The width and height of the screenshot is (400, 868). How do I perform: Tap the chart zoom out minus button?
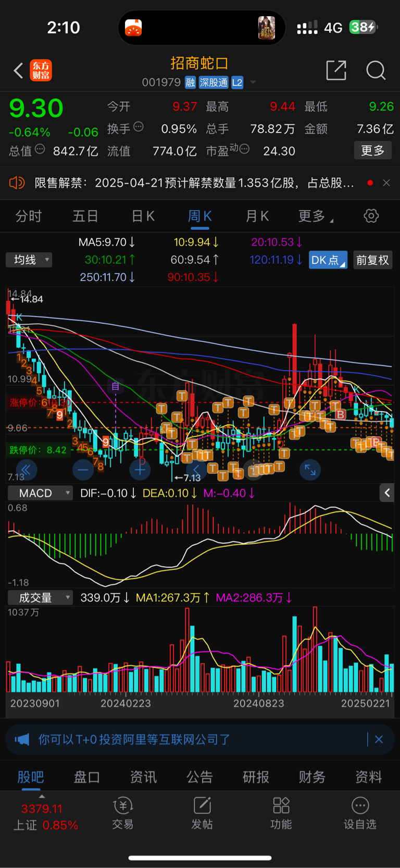point(83,470)
